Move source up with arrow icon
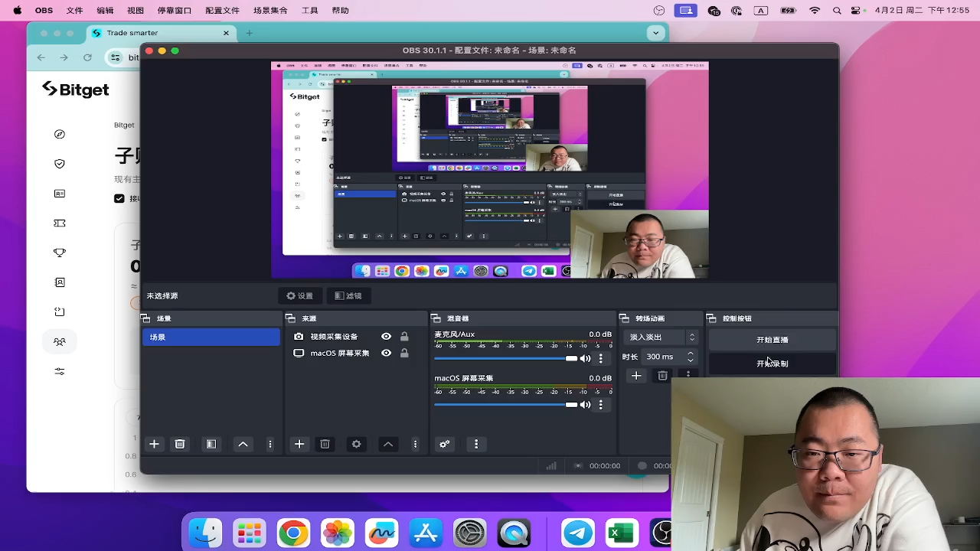Screen dimensions: 980x551 pyautogui.click(x=388, y=444)
